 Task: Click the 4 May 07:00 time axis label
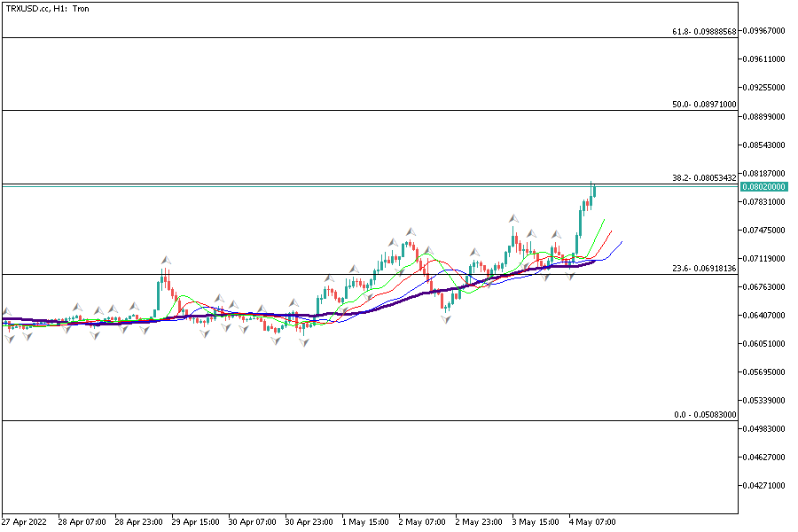click(591, 521)
